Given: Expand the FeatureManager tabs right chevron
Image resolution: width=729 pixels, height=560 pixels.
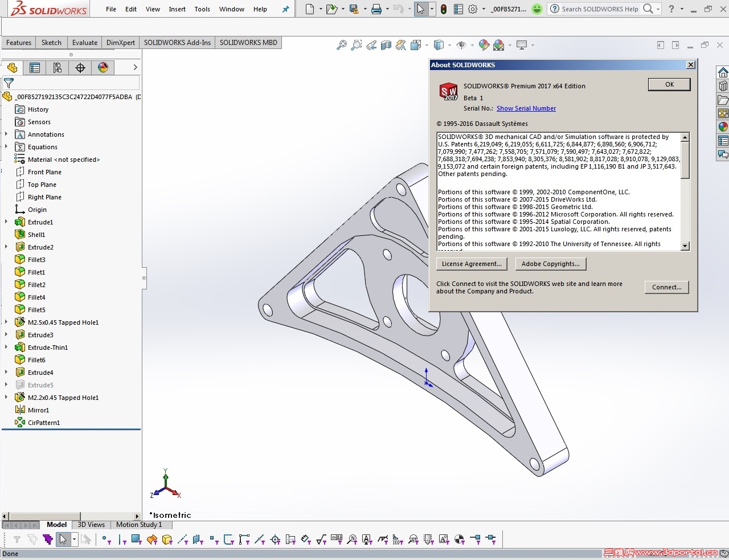Looking at the screenshot, I should click(x=135, y=67).
